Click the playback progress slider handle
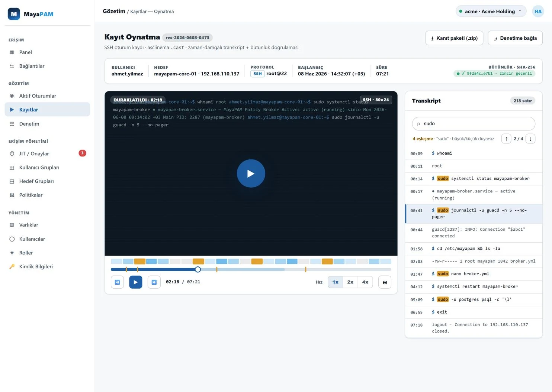 pyautogui.click(x=198, y=269)
